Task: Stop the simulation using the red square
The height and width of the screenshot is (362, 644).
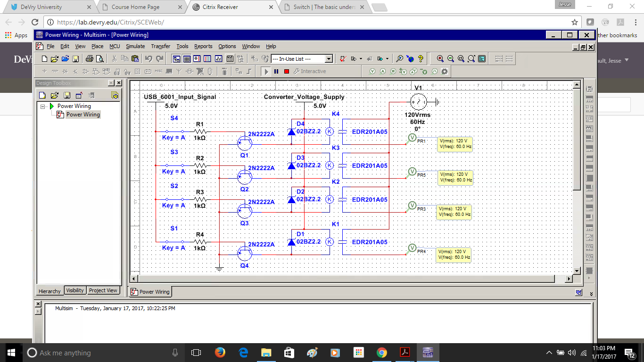Action: [286, 72]
